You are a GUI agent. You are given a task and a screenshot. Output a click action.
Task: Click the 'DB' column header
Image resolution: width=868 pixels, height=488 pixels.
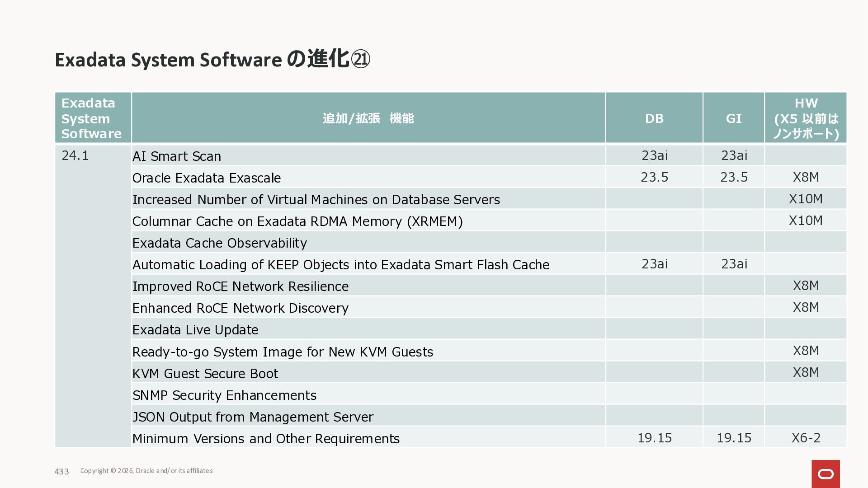click(x=654, y=118)
